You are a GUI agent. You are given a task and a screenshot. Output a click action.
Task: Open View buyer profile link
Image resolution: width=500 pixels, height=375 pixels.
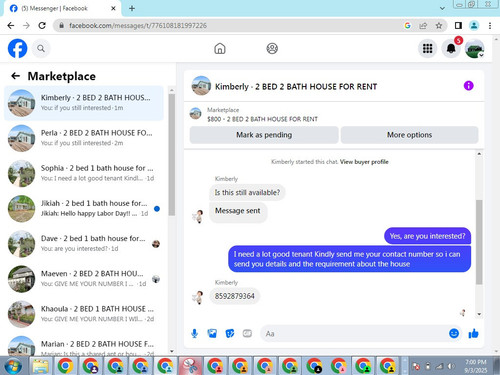coord(364,162)
